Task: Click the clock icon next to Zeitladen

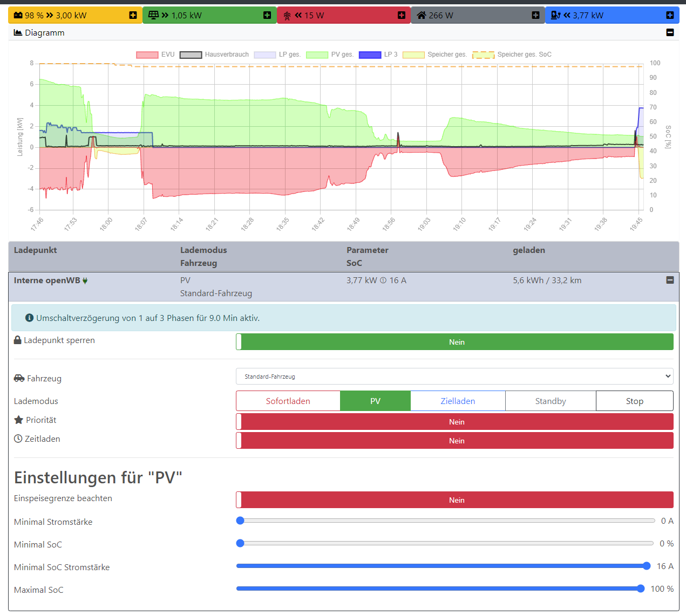Action: (x=18, y=439)
